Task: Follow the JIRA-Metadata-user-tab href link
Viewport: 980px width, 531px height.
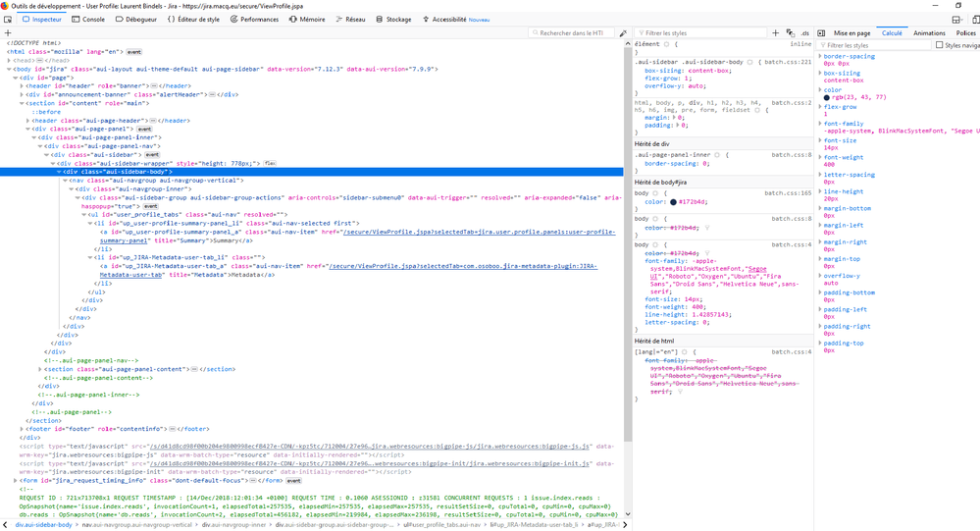Action: (349, 271)
